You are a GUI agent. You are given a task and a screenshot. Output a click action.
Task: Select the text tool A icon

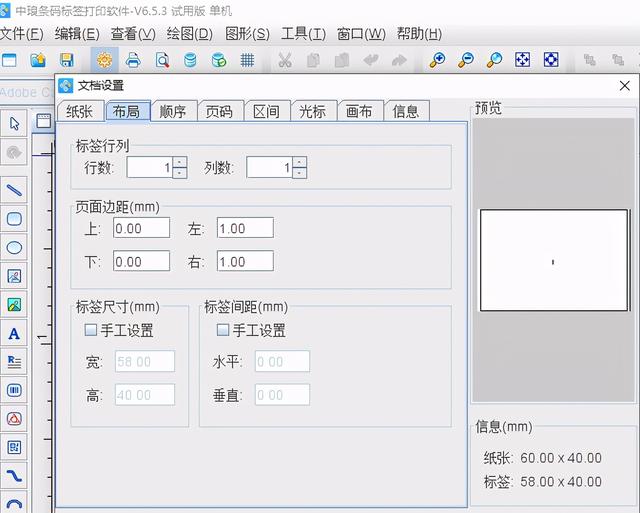pos(15,334)
